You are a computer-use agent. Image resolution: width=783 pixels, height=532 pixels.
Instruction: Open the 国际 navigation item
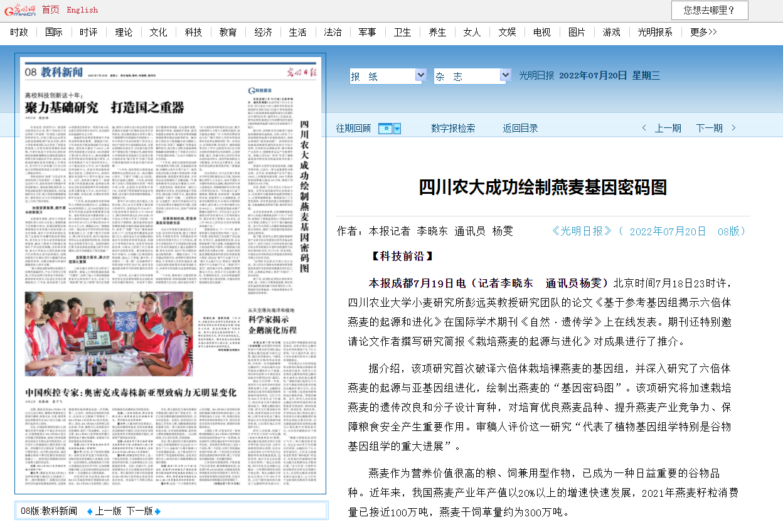(54, 32)
